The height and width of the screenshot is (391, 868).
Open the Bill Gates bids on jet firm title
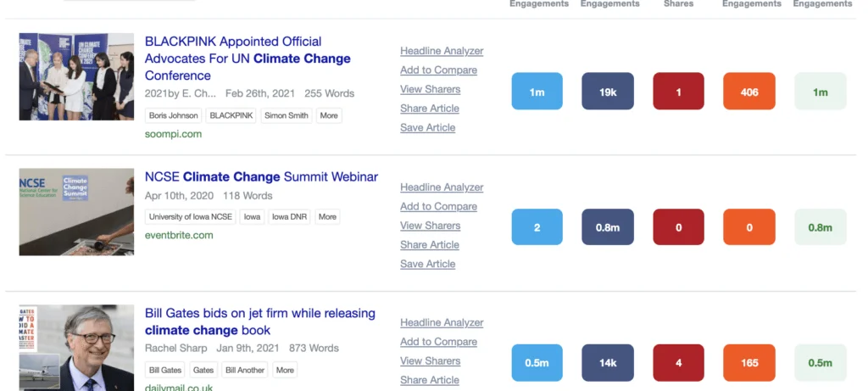click(259, 321)
